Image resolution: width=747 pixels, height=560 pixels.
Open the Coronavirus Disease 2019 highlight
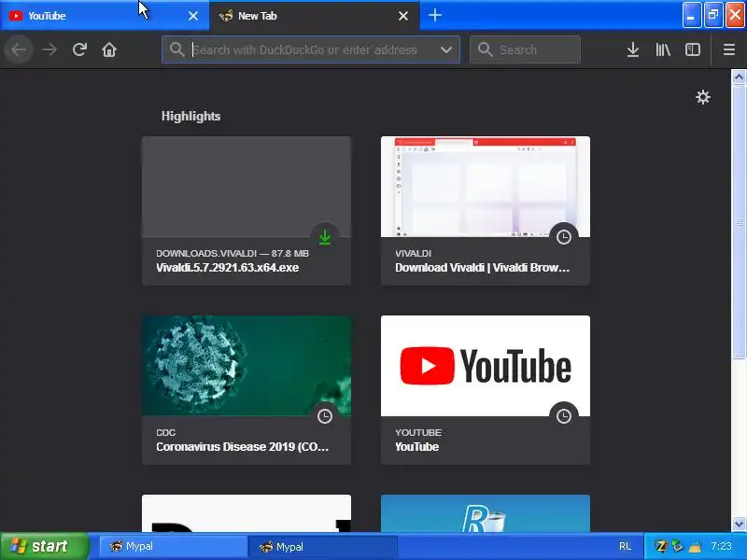point(242,447)
